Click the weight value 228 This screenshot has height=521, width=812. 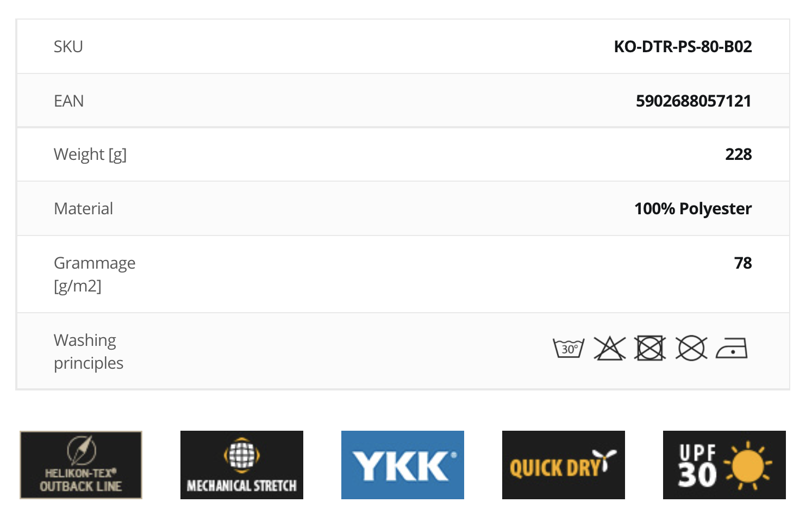[738, 154]
